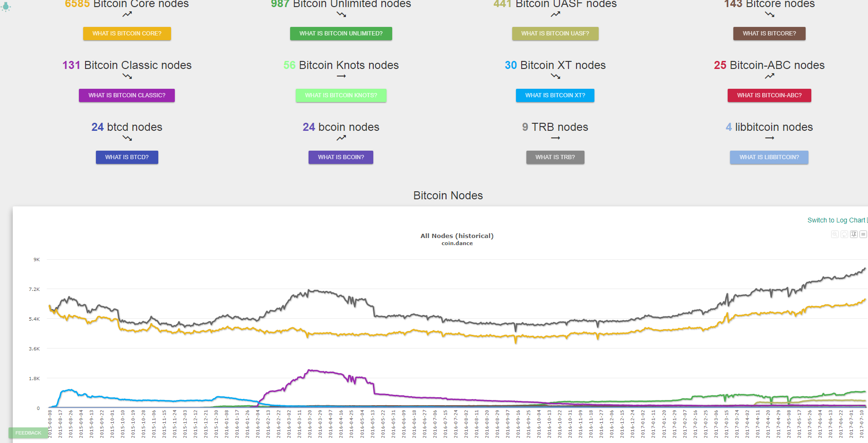
Task: Click the 30 Bitcoin XT nodes heading
Action: point(555,65)
